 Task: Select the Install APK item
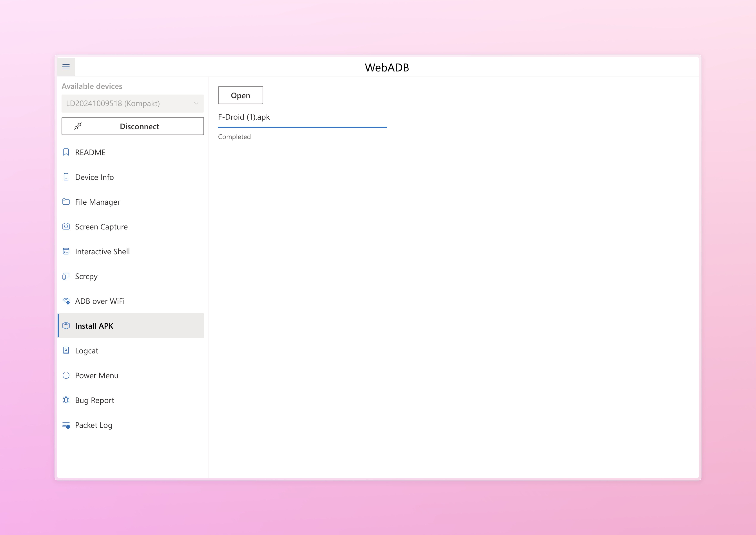tap(131, 325)
